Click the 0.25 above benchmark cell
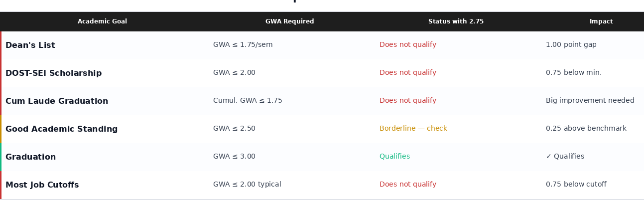 [586, 129]
